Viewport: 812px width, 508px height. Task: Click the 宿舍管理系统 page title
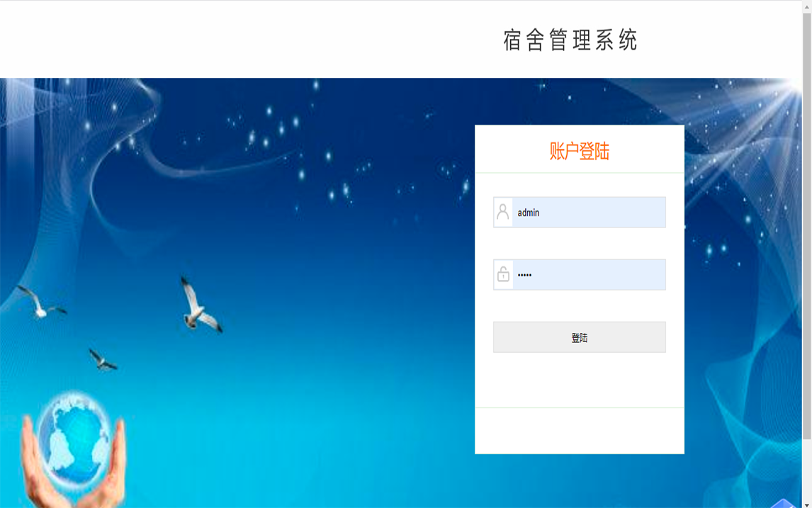click(570, 40)
